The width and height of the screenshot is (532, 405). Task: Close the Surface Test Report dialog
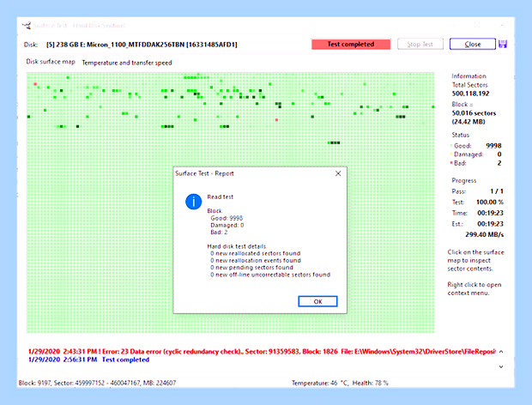(x=338, y=173)
